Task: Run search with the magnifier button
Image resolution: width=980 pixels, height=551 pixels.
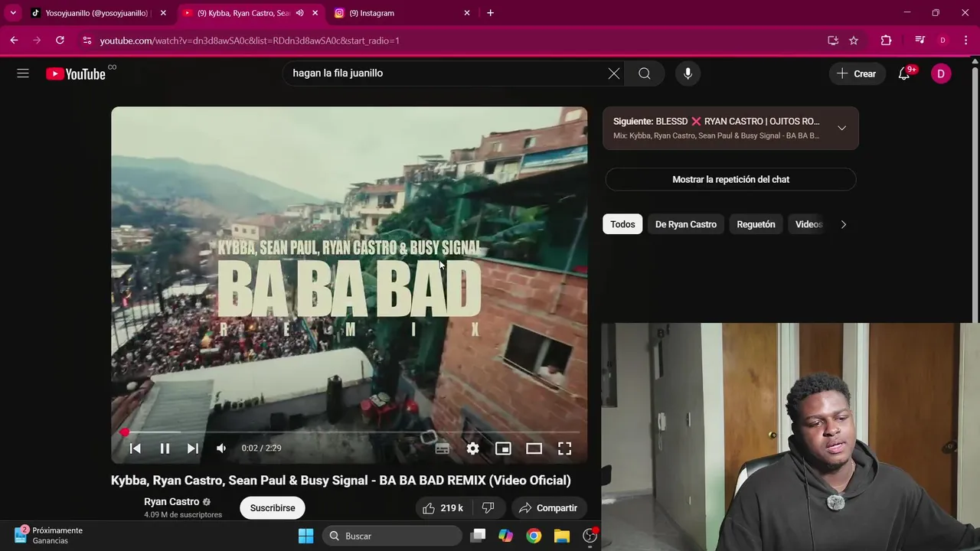Action: pyautogui.click(x=645, y=73)
